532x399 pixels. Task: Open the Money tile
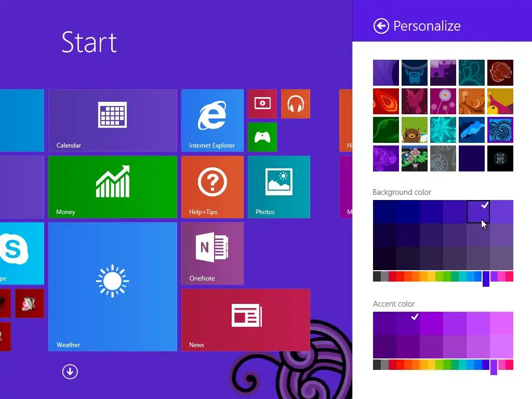tap(113, 187)
